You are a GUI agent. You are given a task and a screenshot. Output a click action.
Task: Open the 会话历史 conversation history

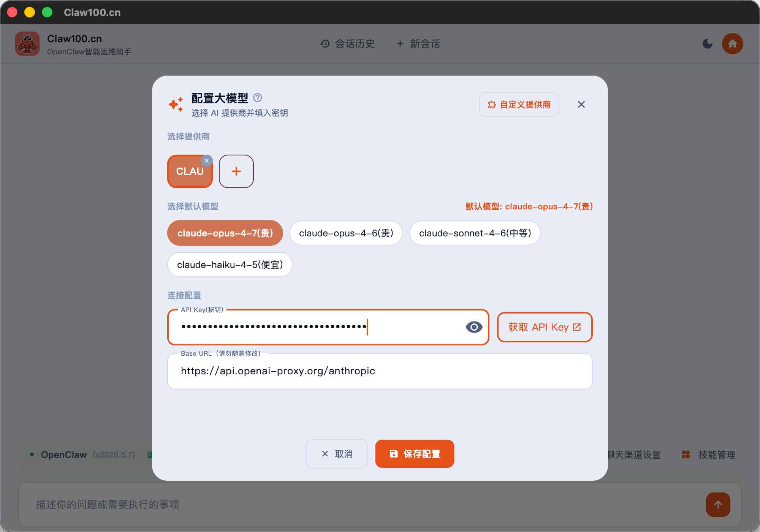(x=348, y=44)
